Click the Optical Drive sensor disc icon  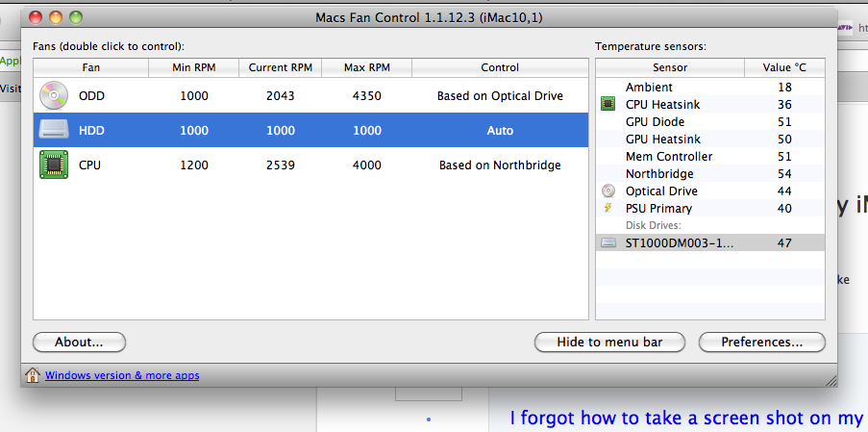tap(608, 191)
